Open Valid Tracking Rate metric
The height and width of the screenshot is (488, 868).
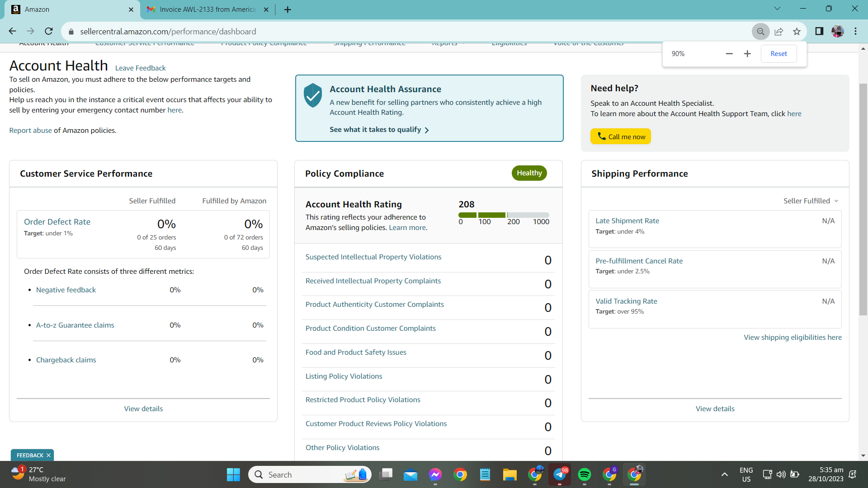pyautogui.click(x=626, y=301)
